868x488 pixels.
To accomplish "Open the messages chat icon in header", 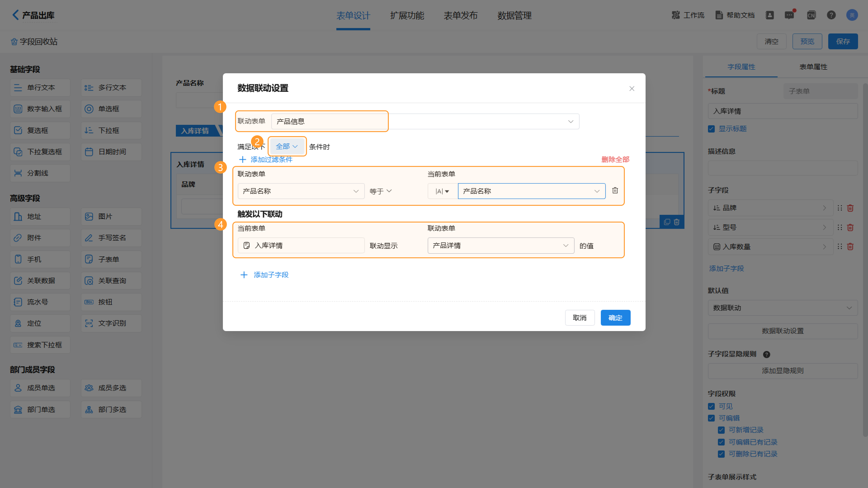I will (789, 15).
